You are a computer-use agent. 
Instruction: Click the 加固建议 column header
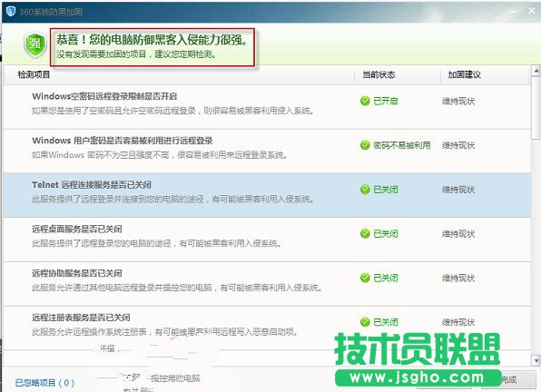(465, 74)
